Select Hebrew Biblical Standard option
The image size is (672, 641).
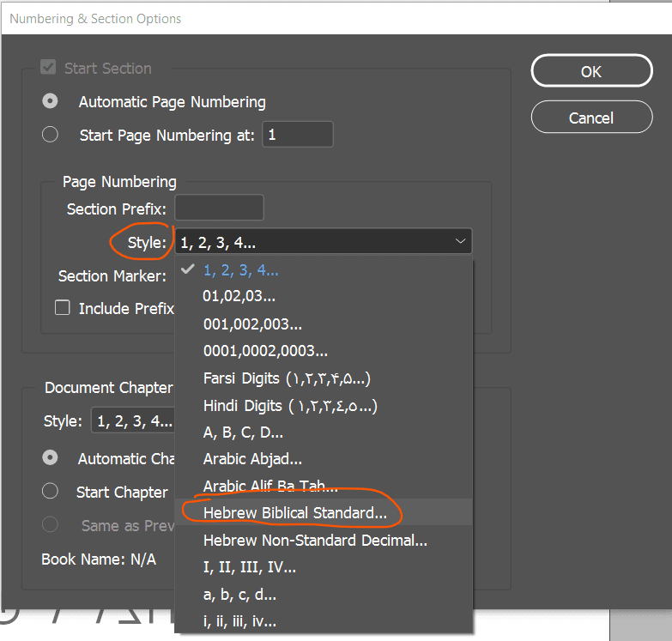[294, 513]
